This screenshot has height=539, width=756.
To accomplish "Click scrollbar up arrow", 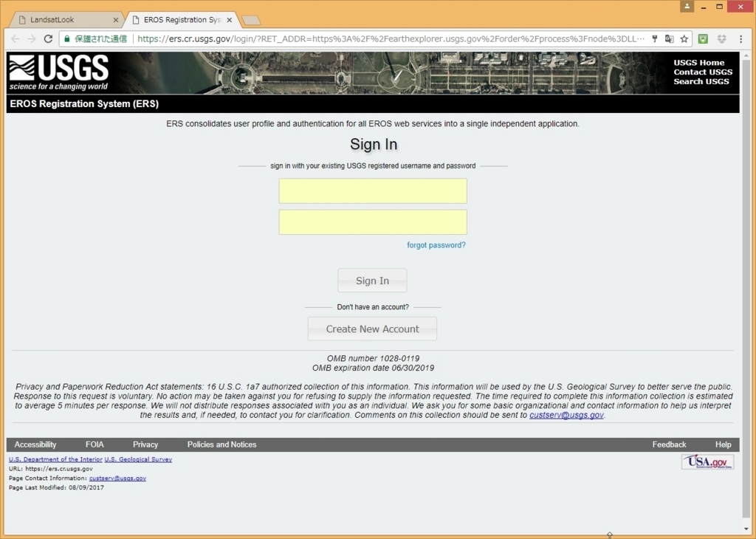I will tap(746, 56).
